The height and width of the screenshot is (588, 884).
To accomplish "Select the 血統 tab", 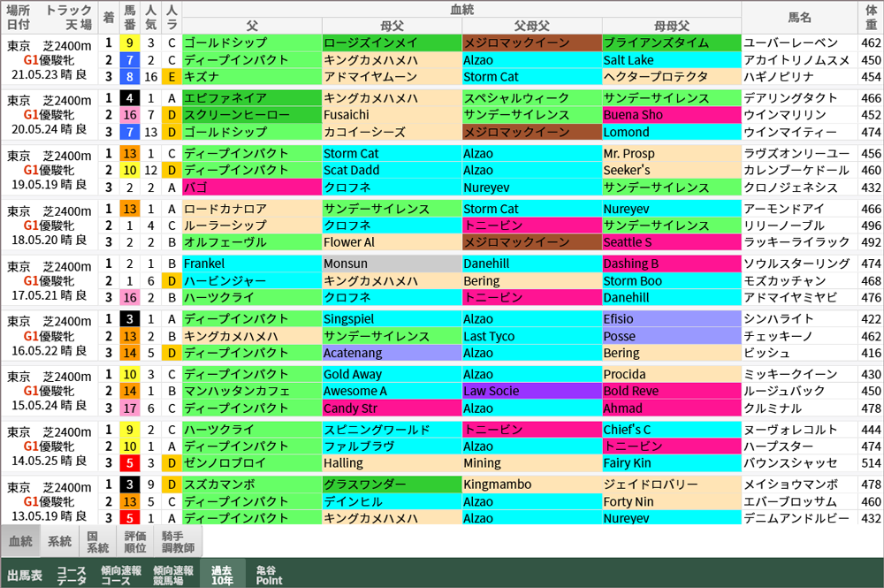I will pos(20,541).
